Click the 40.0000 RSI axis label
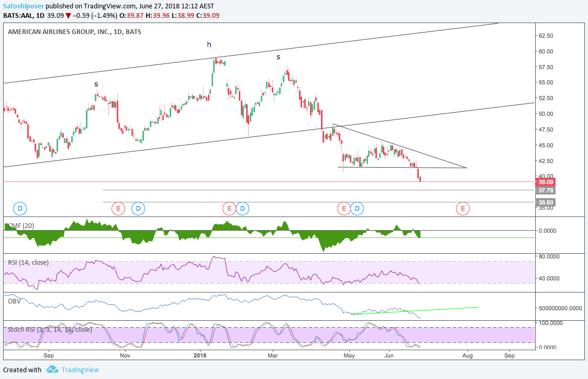This screenshot has height=379, width=588. [549, 278]
